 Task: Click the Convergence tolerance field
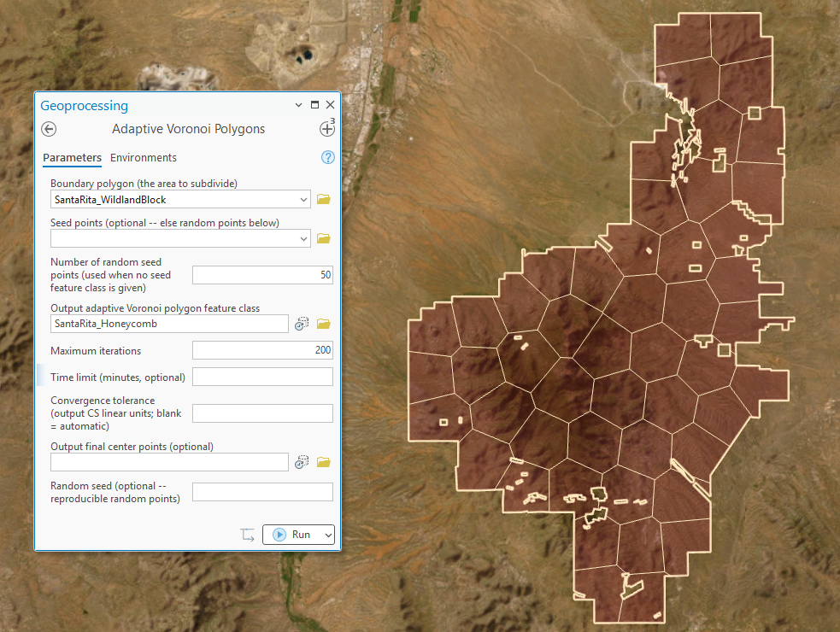pyautogui.click(x=262, y=413)
